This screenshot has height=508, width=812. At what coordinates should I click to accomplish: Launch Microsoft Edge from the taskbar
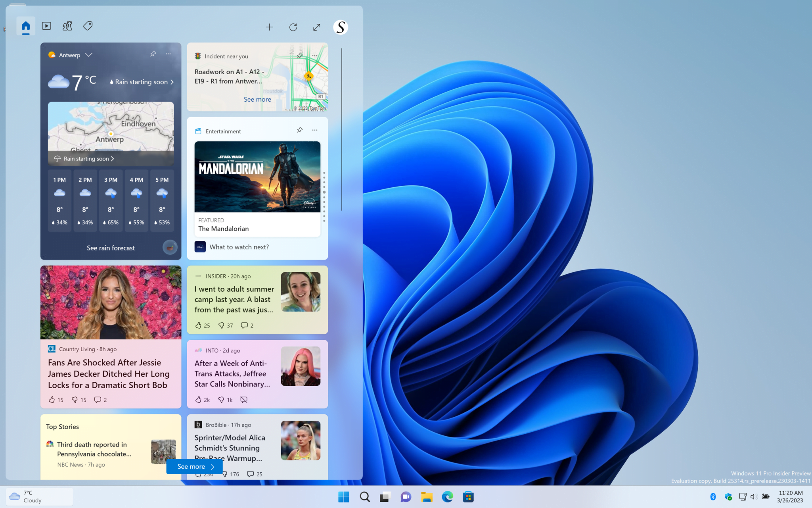447,496
